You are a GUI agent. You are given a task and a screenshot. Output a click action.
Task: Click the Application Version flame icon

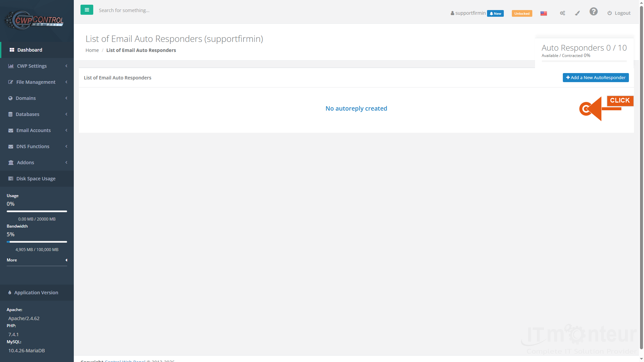[10, 293]
